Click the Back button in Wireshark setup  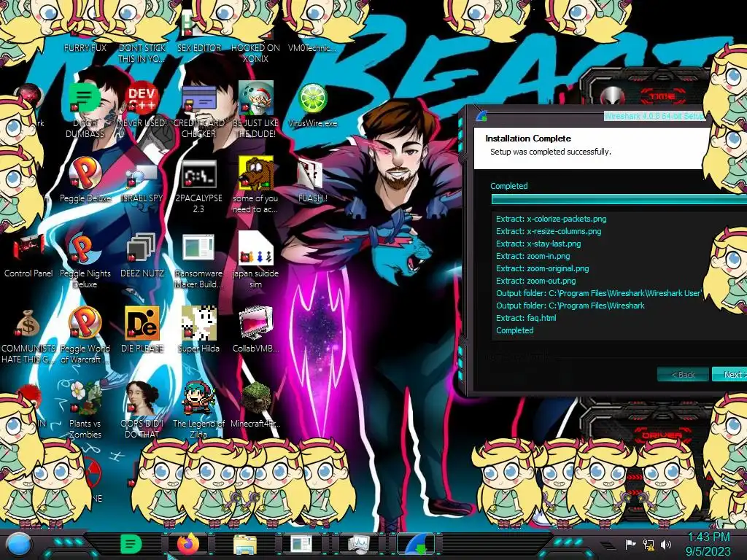(x=683, y=375)
